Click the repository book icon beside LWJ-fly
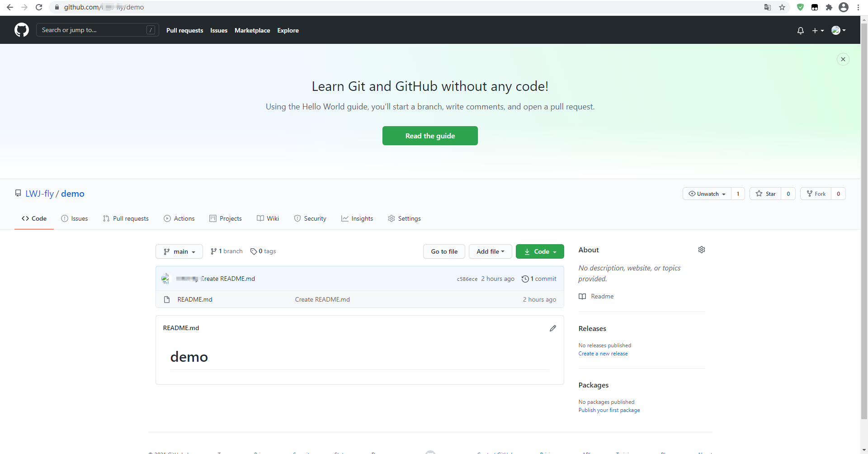 [18, 193]
